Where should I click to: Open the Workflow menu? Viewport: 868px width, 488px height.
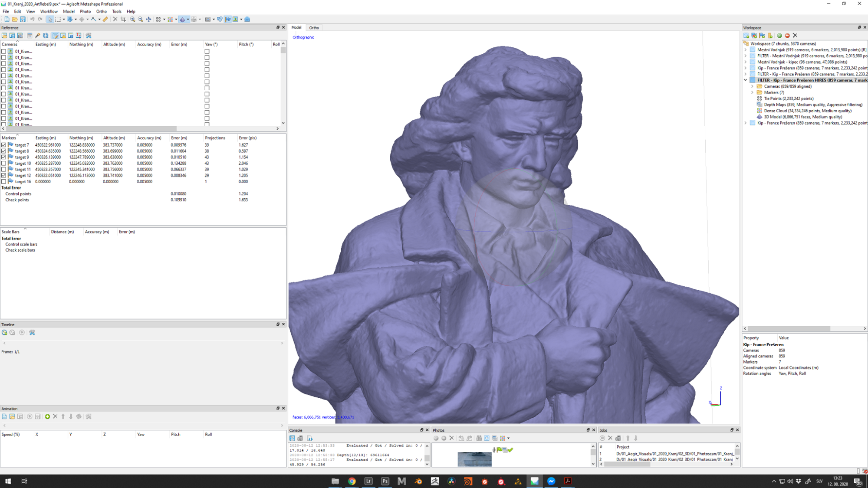coord(49,11)
